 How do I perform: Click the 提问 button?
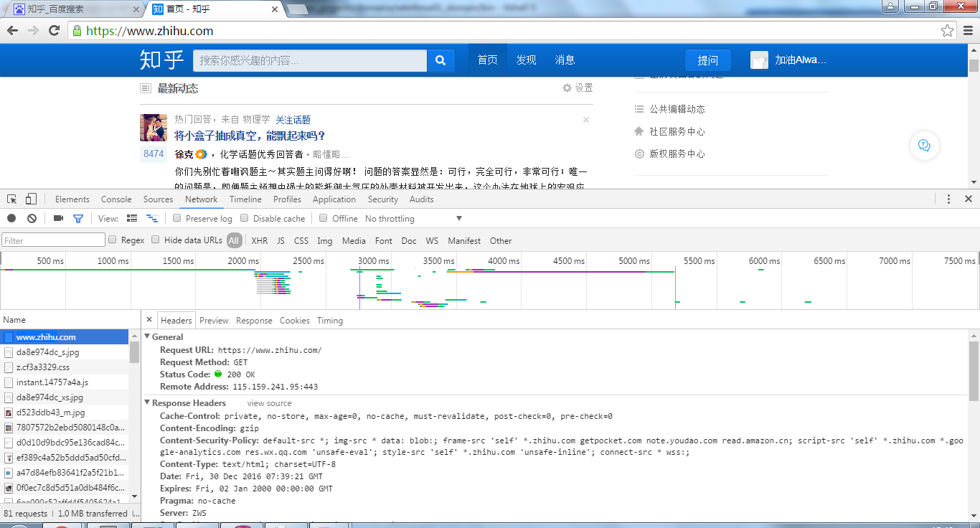(x=708, y=60)
